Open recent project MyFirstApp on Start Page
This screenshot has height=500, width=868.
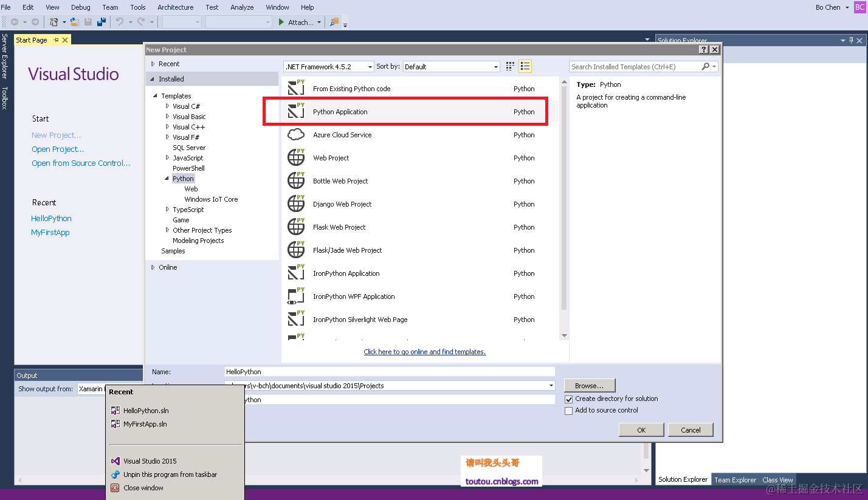[x=50, y=233]
